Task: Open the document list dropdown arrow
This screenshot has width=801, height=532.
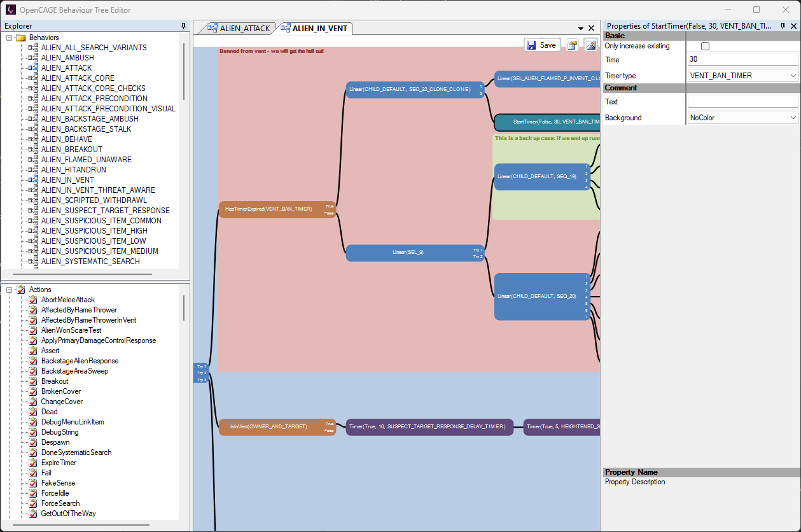Action: pyautogui.click(x=581, y=29)
